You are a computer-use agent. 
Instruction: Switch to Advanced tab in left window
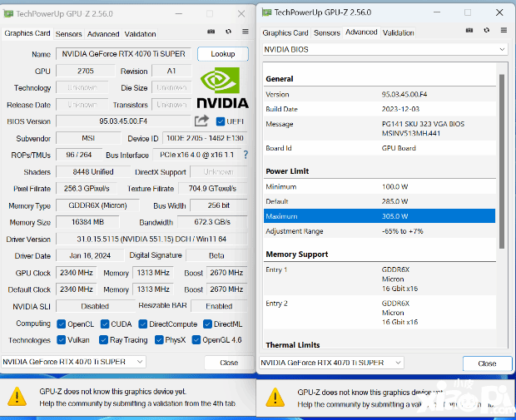[x=103, y=34]
